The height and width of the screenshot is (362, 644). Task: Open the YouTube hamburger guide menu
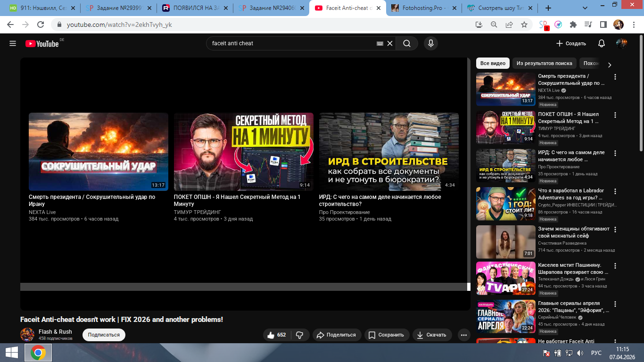[x=13, y=43]
